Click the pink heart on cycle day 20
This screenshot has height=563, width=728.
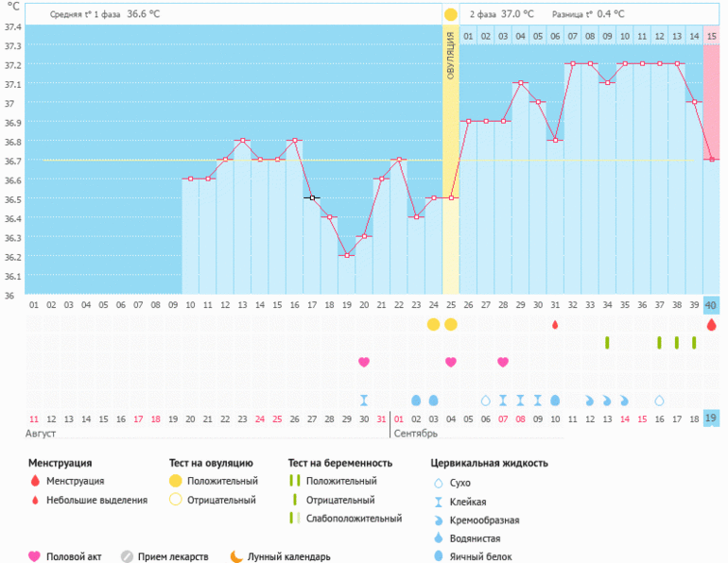click(364, 362)
